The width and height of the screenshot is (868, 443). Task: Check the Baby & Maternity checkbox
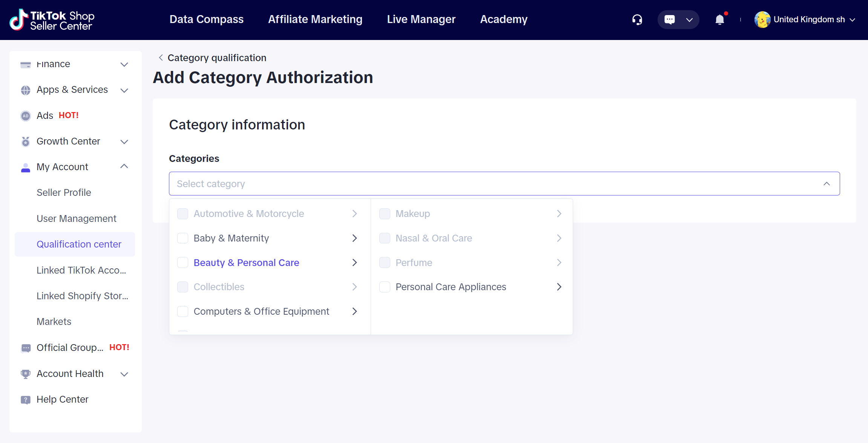tap(183, 238)
